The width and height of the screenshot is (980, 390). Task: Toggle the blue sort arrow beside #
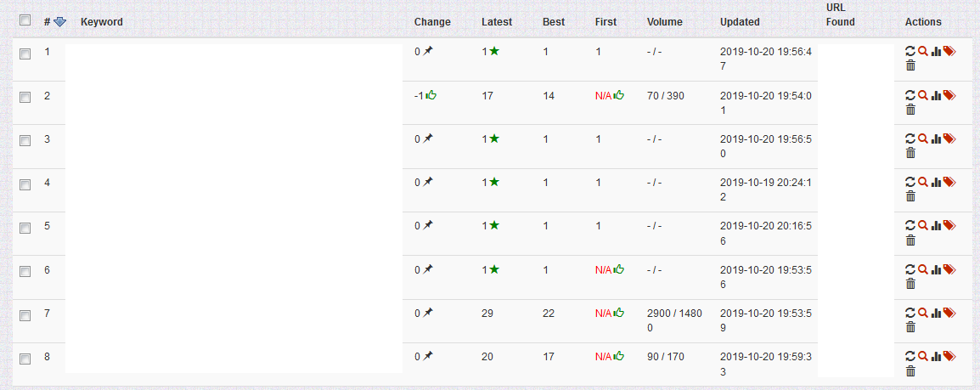click(59, 22)
